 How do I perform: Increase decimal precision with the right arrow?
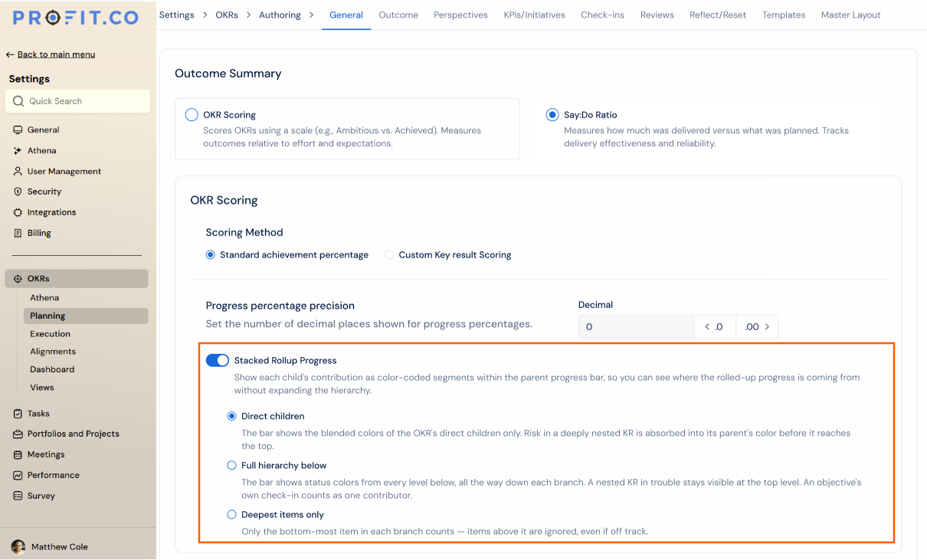coord(757,327)
